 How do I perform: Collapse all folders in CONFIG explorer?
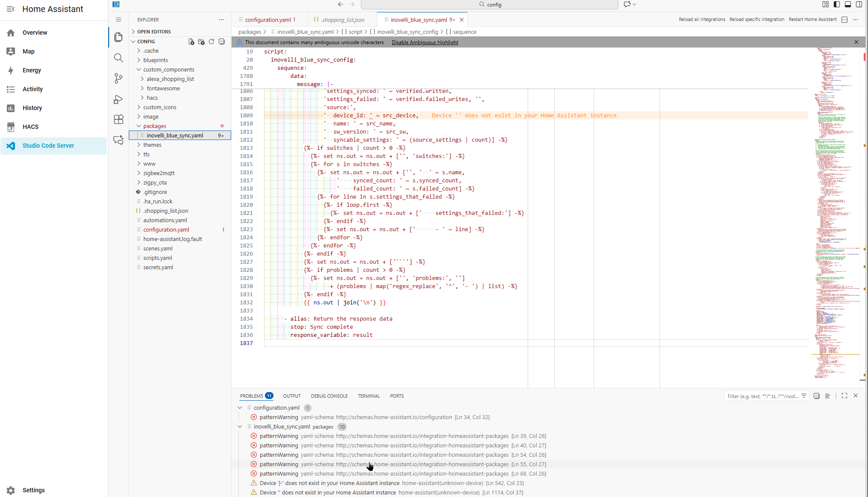tap(222, 42)
